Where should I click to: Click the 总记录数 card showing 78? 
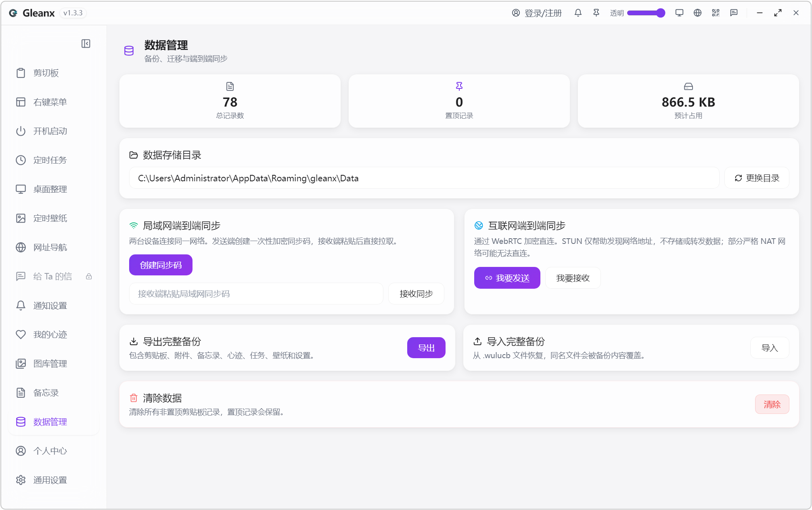[230, 101]
